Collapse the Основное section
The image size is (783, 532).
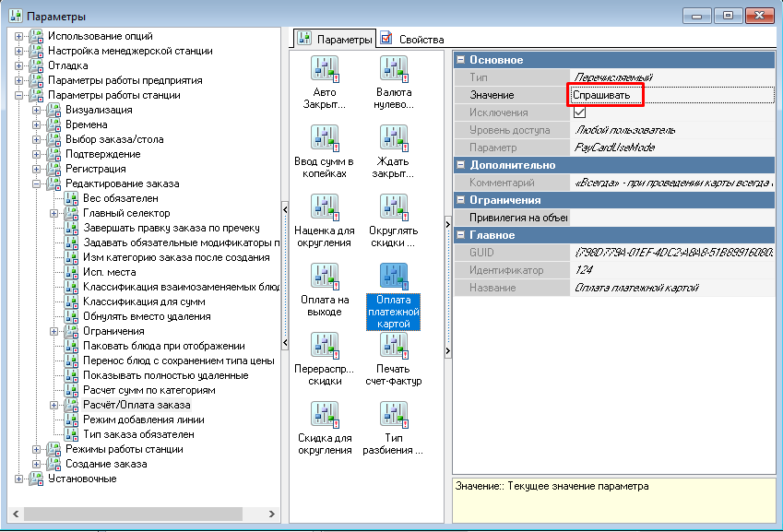click(x=461, y=60)
